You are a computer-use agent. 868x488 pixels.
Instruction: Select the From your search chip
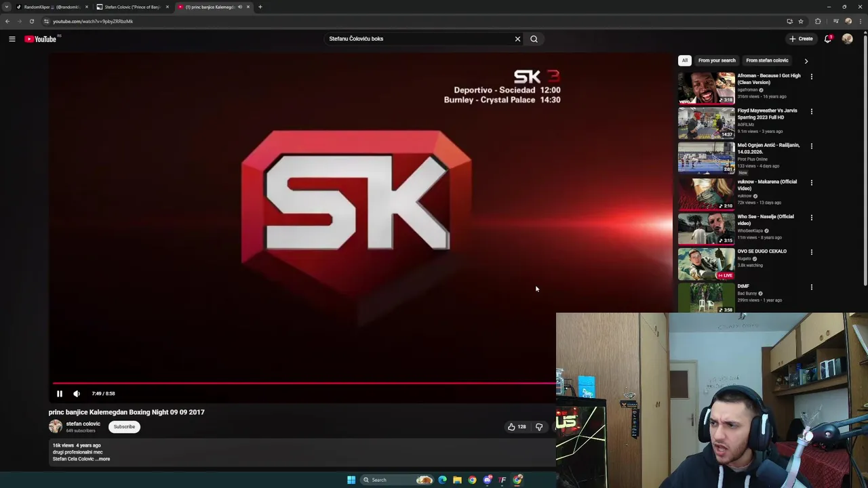pyautogui.click(x=717, y=60)
